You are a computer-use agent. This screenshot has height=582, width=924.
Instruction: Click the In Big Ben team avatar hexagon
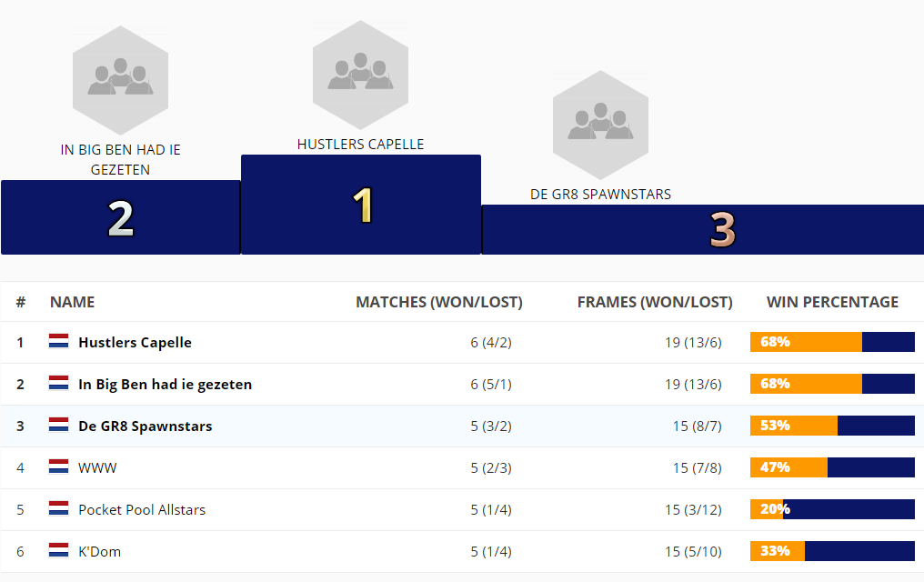tap(120, 80)
